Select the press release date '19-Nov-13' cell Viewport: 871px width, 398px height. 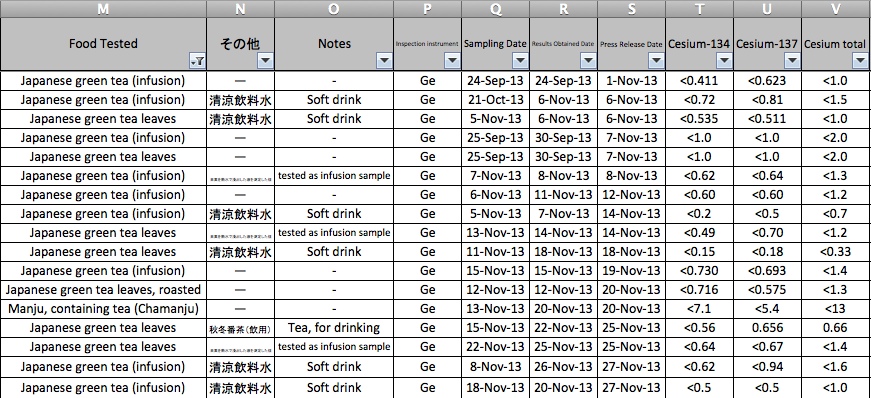tap(632, 271)
